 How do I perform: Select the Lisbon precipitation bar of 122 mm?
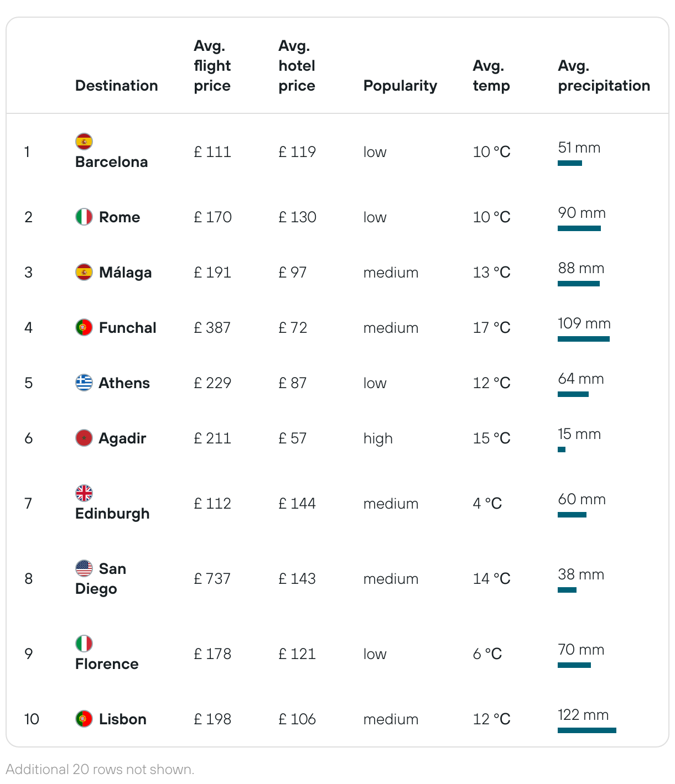pos(587,730)
